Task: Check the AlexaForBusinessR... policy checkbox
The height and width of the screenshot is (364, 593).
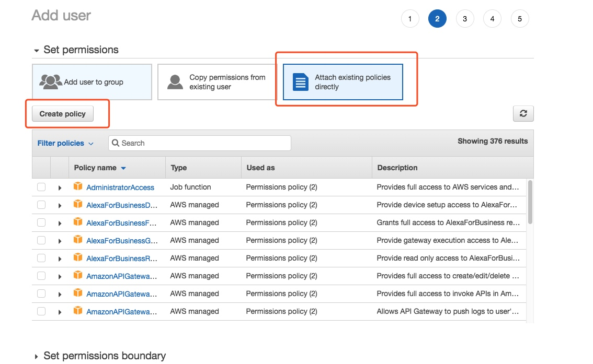Action: click(x=41, y=258)
